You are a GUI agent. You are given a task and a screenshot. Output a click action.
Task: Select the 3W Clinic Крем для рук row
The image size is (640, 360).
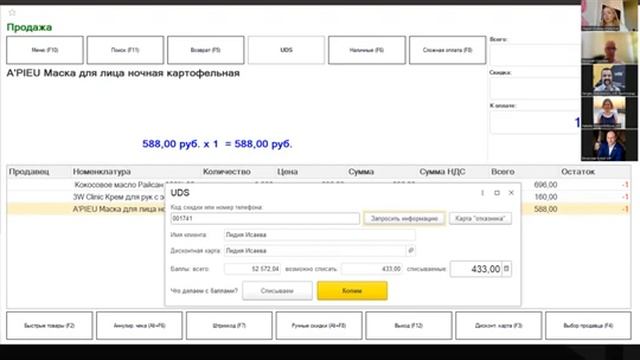point(318,197)
